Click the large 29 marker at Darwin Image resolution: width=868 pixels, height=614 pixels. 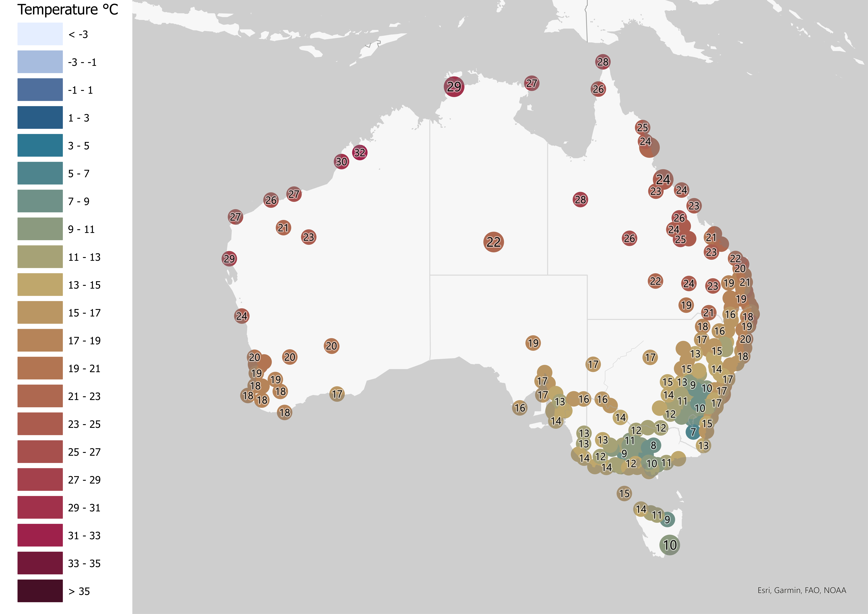click(x=454, y=87)
